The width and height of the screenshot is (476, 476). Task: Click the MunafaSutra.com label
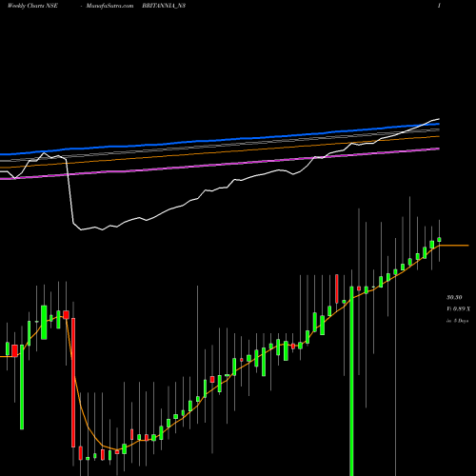pos(109,6)
